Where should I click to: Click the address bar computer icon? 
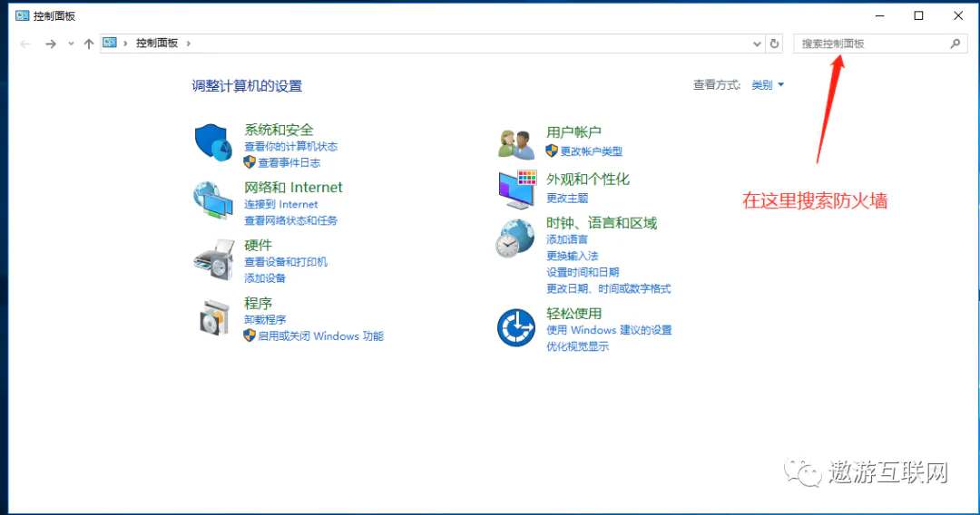click(110, 44)
